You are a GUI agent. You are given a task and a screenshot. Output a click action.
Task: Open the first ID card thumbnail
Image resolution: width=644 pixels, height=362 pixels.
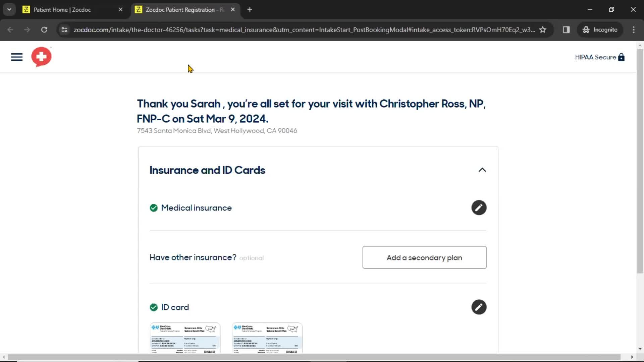coord(185,338)
